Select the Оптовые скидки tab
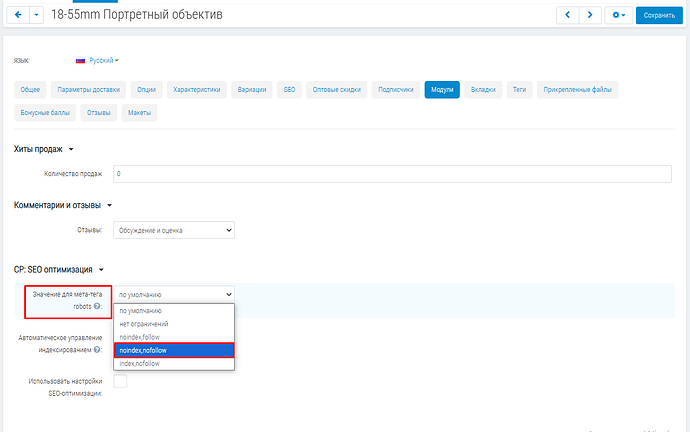Screen dimensions: 690x432 337,89
